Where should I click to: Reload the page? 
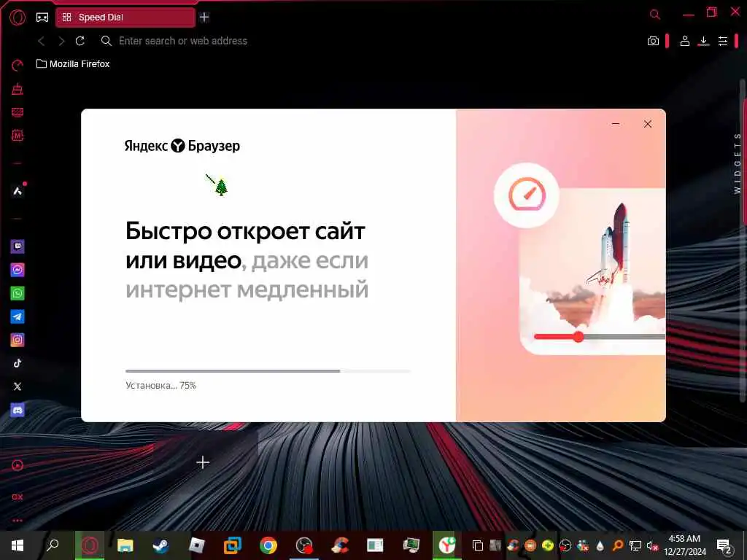pyautogui.click(x=80, y=41)
